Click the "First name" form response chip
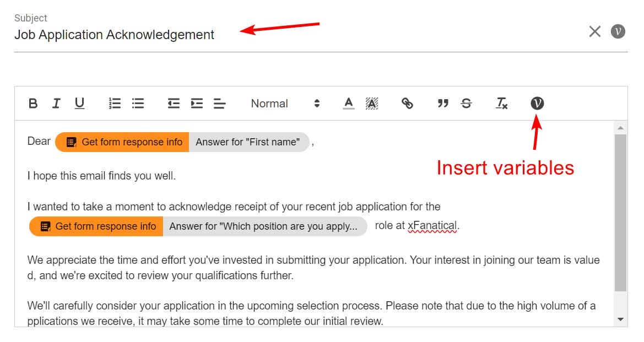Screen dimensions: 644x342 point(182,142)
